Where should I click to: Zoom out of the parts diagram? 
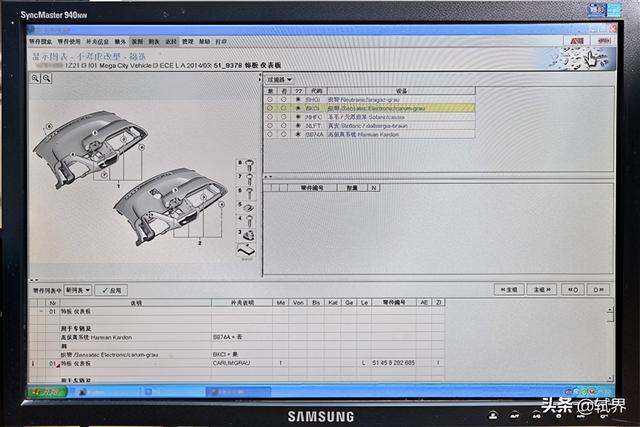[47, 78]
